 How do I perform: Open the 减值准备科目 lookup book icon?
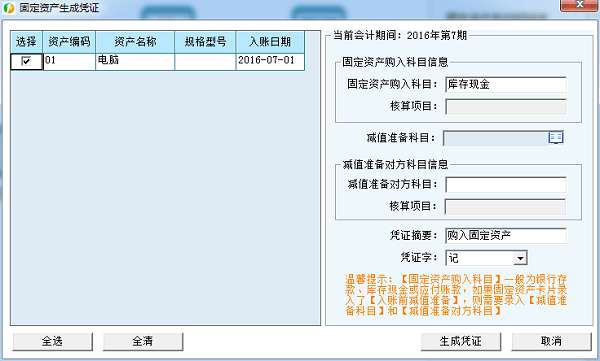click(556, 137)
